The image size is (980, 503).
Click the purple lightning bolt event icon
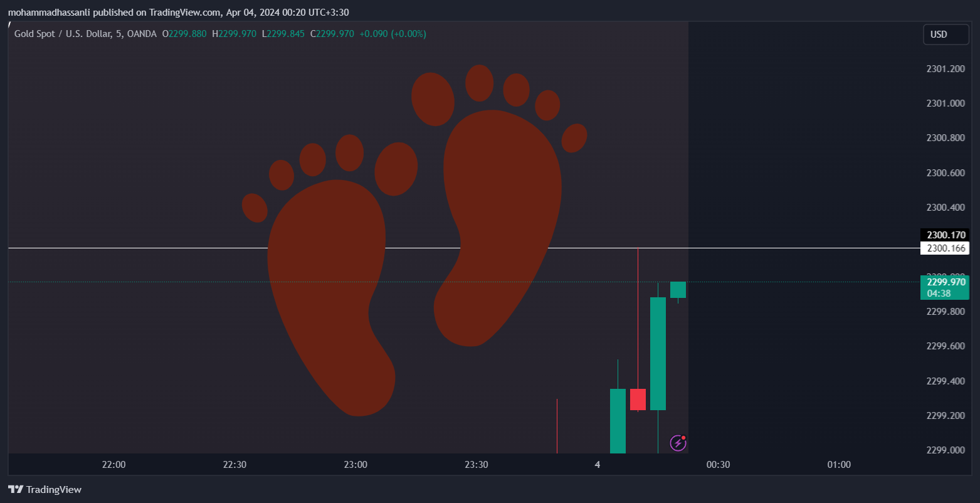[x=678, y=443]
